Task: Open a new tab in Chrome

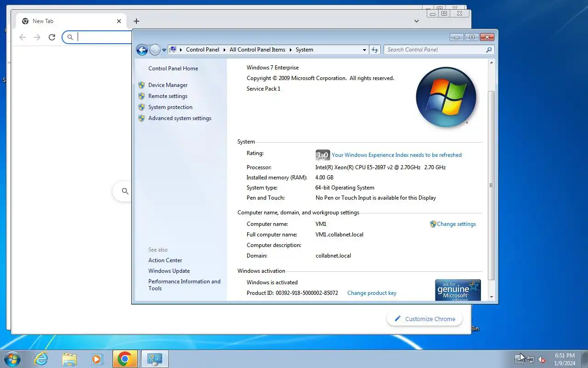Action: [136, 21]
